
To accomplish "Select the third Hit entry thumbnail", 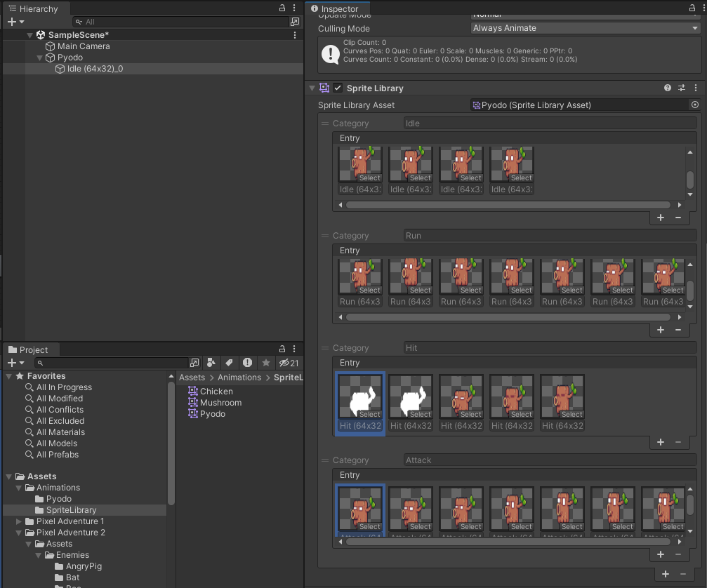I will [461, 397].
